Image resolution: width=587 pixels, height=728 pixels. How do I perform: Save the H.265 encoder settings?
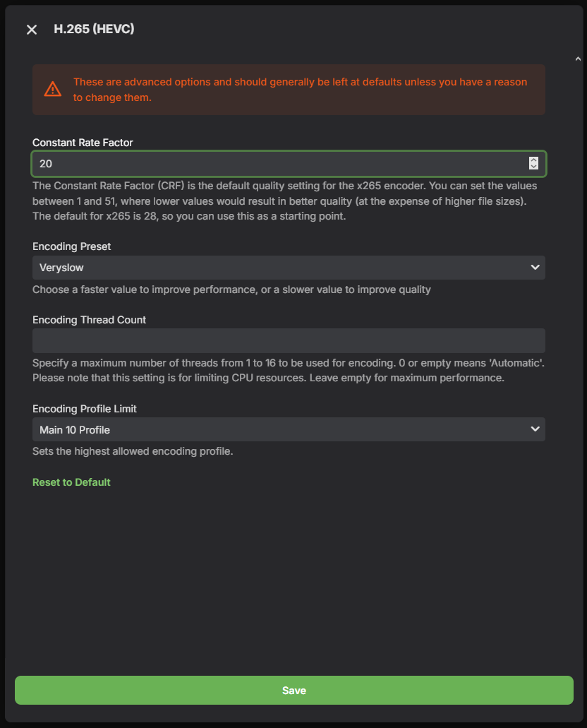point(294,691)
